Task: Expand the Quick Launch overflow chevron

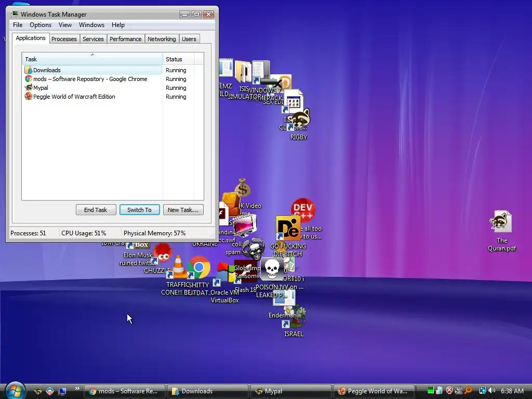Action: pyautogui.click(x=77, y=389)
